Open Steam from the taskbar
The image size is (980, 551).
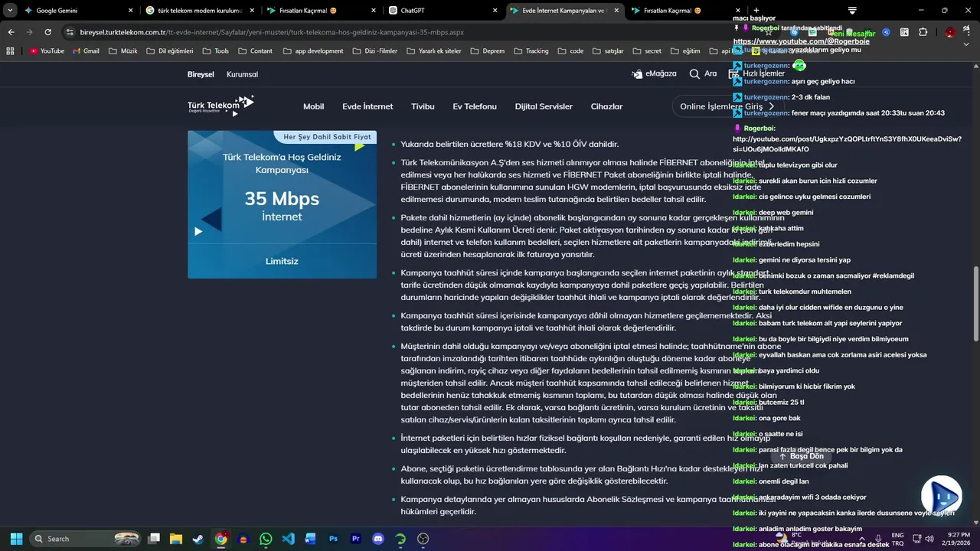point(198,539)
